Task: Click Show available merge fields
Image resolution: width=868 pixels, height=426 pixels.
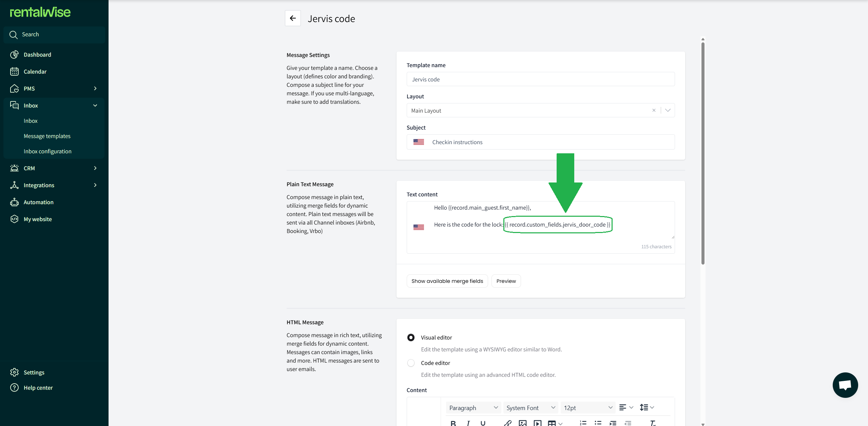Action: tap(447, 281)
